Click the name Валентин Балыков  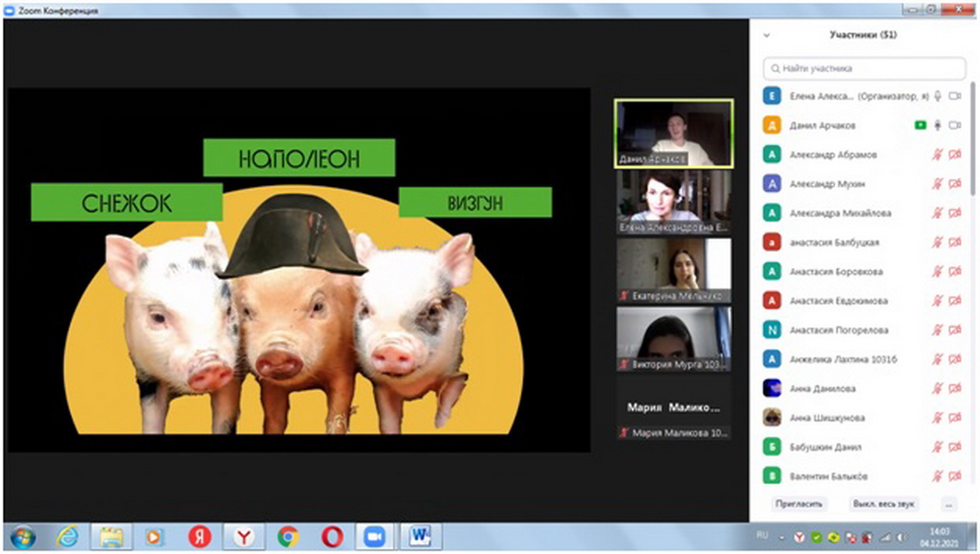point(828,477)
